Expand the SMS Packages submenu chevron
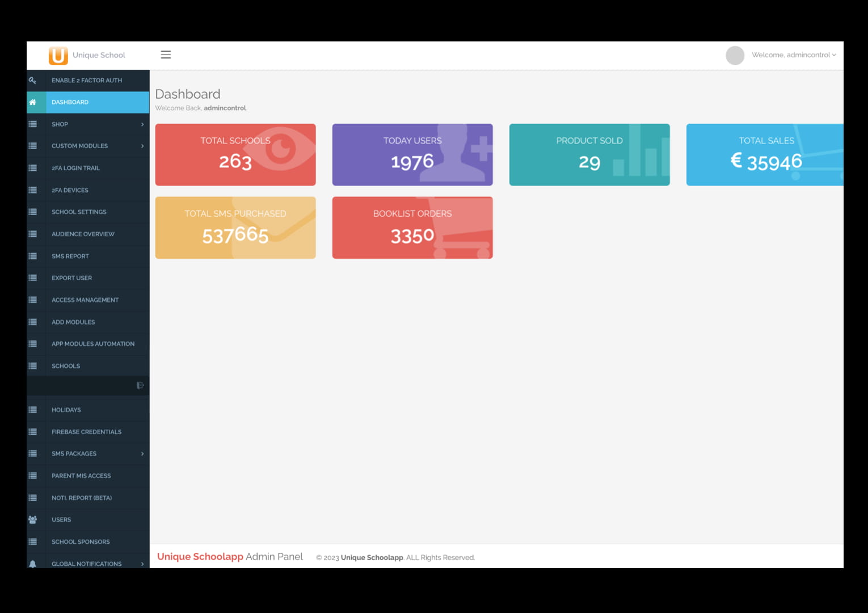Image resolution: width=868 pixels, height=613 pixels. (142, 454)
